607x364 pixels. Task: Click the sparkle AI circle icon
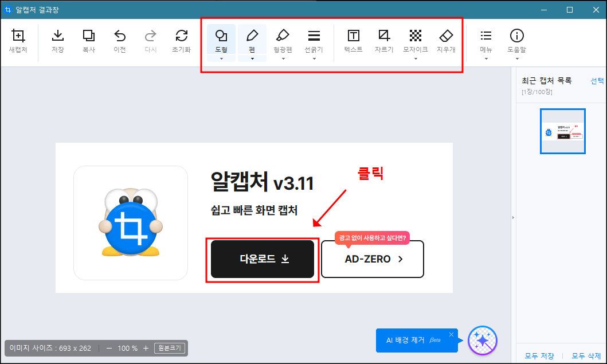click(x=483, y=340)
